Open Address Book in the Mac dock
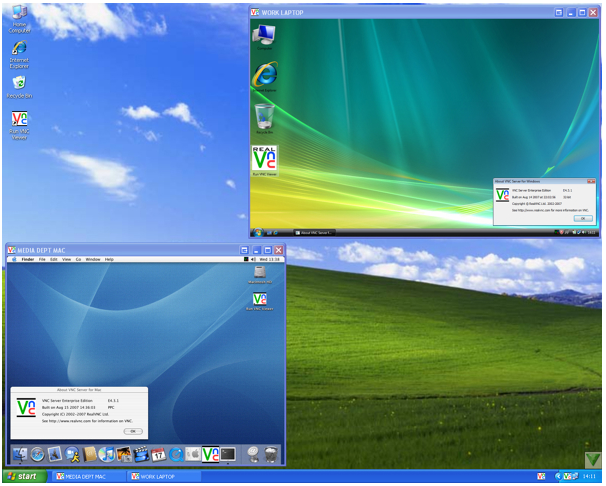 pos(90,454)
